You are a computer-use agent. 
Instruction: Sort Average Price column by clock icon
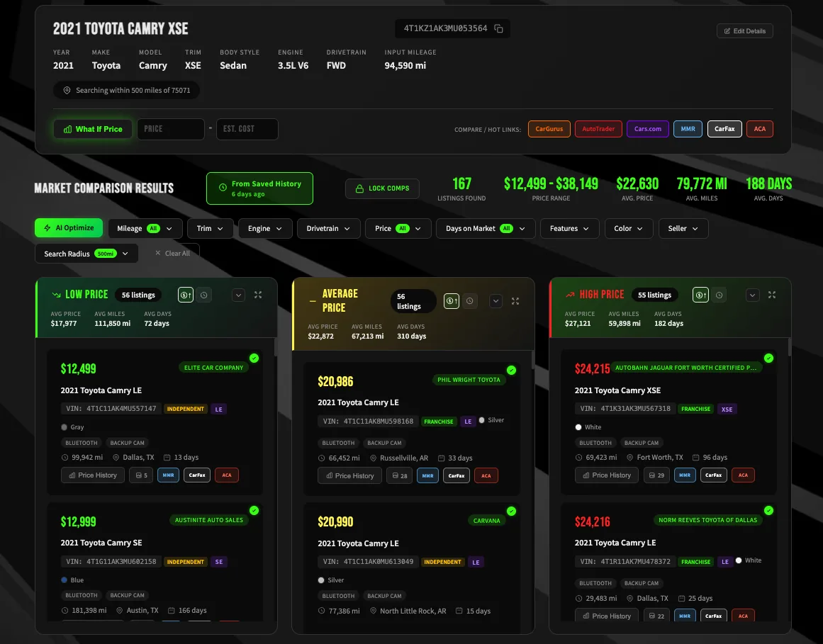click(470, 301)
